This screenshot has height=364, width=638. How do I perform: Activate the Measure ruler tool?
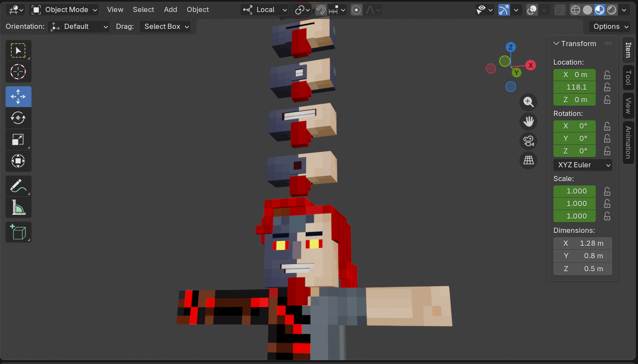[18, 207]
